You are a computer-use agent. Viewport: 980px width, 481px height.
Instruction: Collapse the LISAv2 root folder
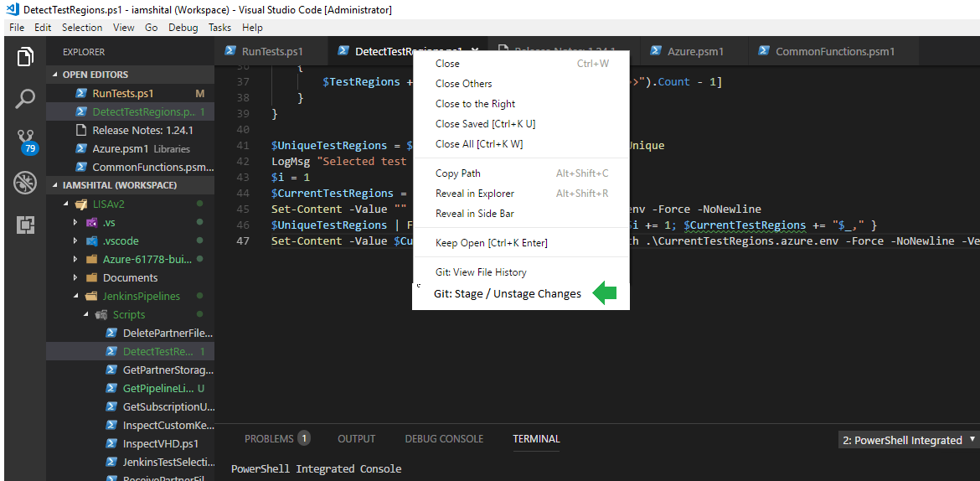click(x=65, y=204)
